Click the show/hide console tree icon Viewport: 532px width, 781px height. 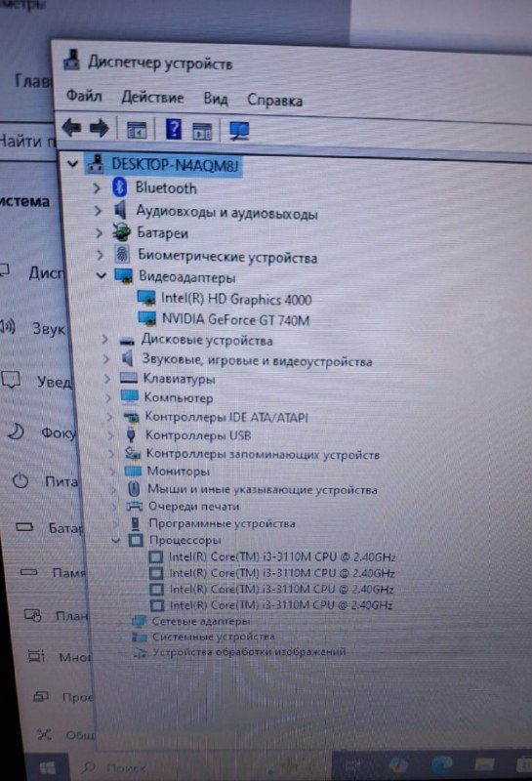pos(137,130)
